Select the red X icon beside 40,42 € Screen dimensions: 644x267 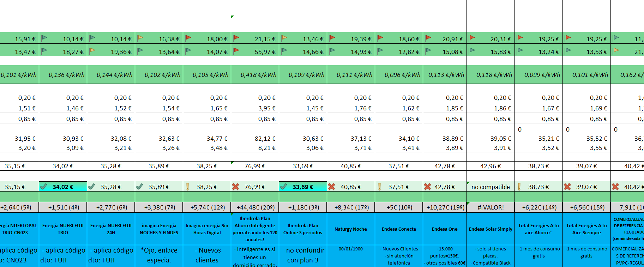coord(615,187)
